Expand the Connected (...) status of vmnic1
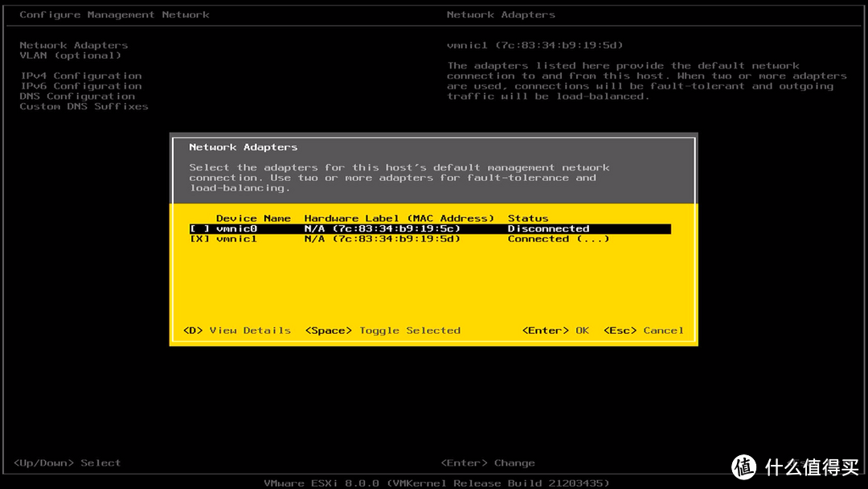The image size is (868, 489). pyautogui.click(x=558, y=239)
